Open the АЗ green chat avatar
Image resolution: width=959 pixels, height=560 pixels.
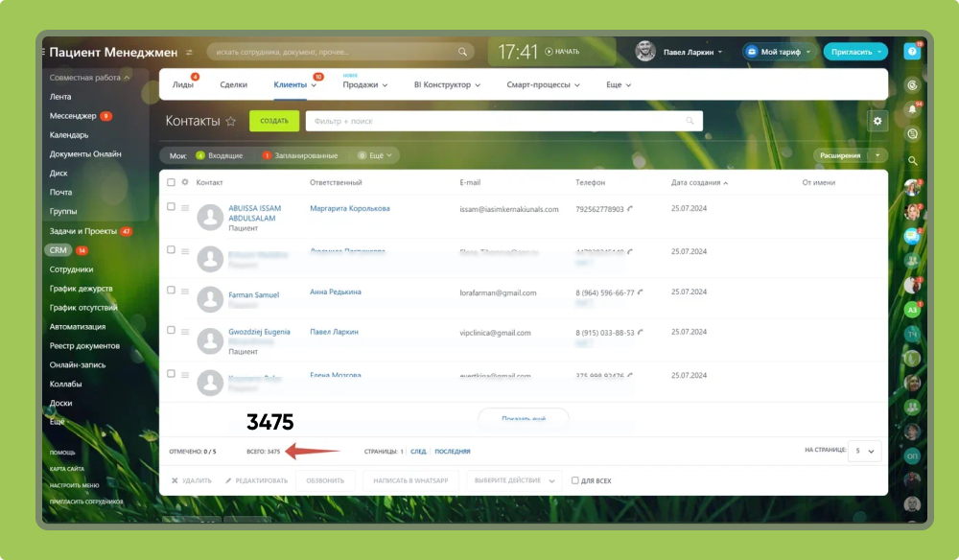click(x=912, y=310)
